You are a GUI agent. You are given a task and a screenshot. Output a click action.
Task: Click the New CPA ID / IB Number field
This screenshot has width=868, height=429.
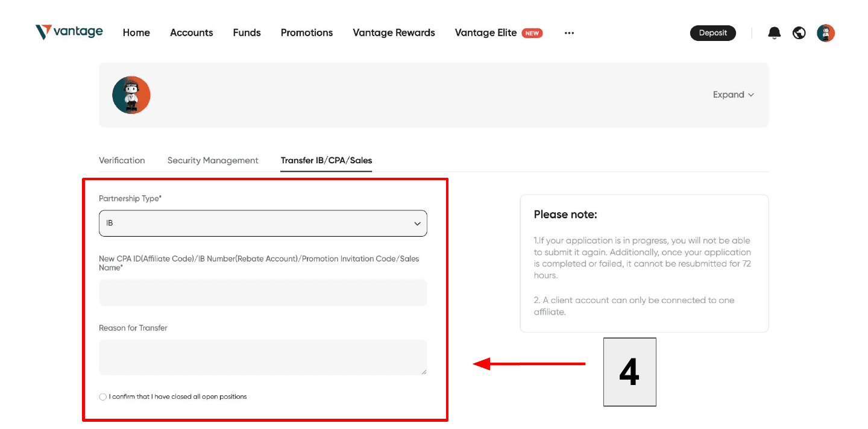263,292
